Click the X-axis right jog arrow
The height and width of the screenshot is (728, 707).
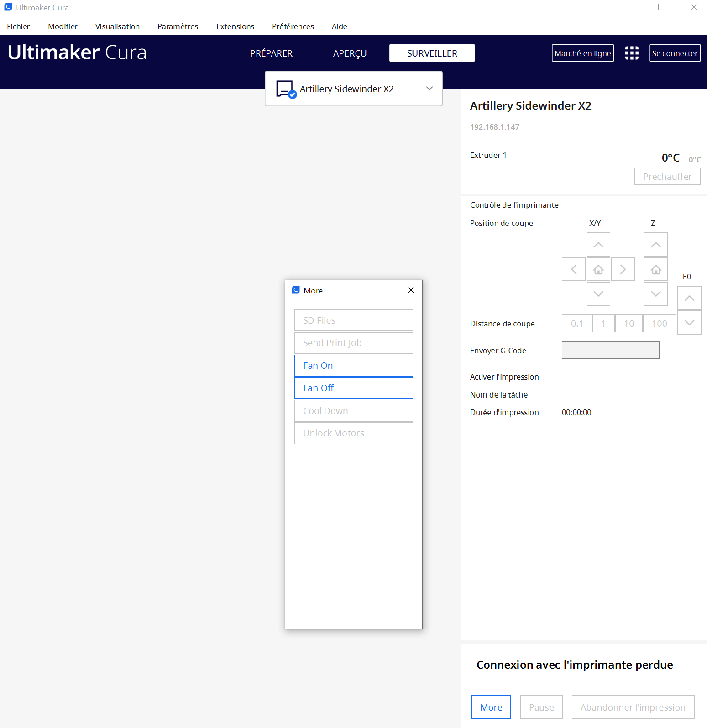623,269
